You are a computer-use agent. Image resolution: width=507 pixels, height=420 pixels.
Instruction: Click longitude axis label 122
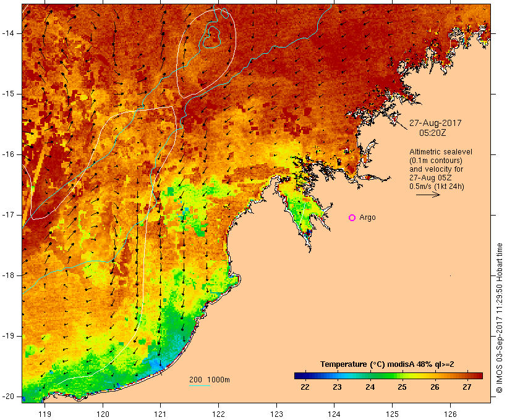click(x=218, y=414)
